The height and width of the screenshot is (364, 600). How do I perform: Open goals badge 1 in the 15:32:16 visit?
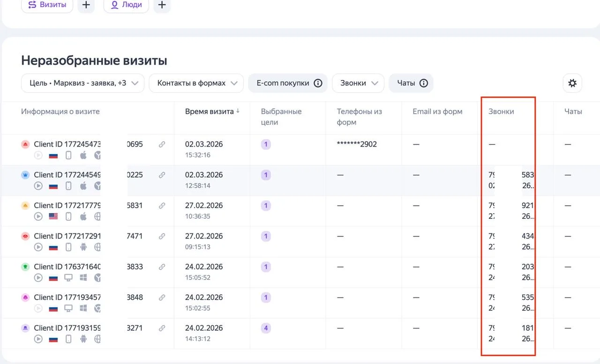pos(266,145)
